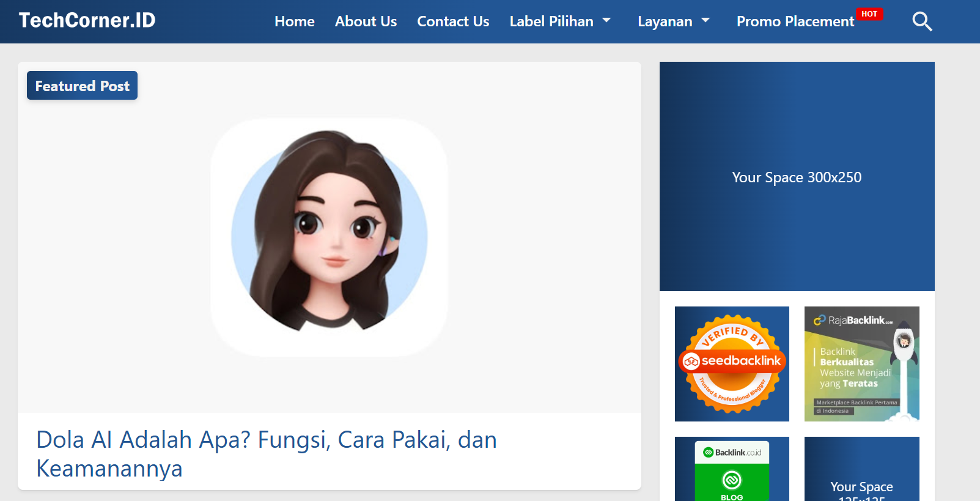The width and height of the screenshot is (980, 501).
Task: Click the TechCorner.ID site logo
Action: pos(87,20)
